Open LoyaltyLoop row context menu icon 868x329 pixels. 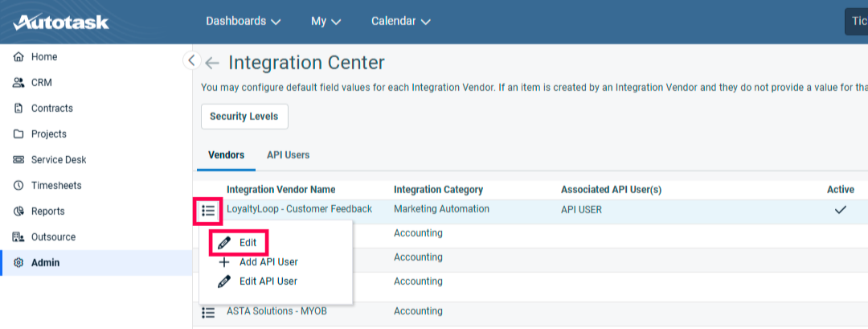pos(208,211)
